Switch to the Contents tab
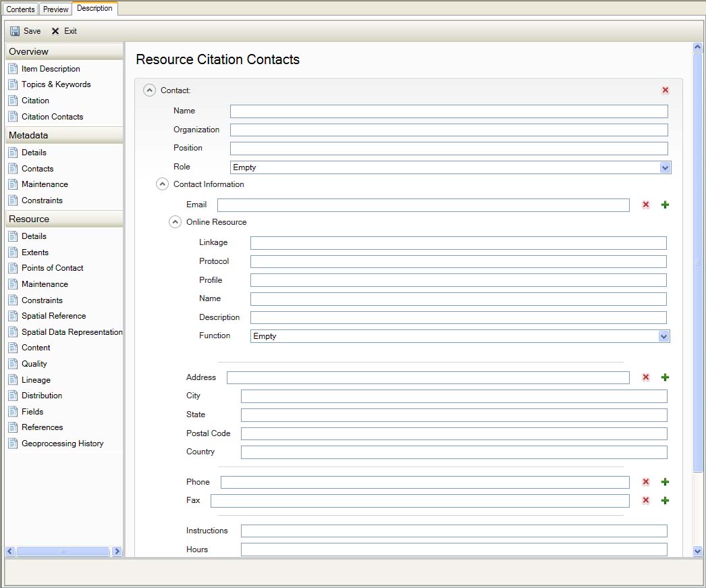The width and height of the screenshot is (706, 588). pyautogui.click(x=20, y=9)
